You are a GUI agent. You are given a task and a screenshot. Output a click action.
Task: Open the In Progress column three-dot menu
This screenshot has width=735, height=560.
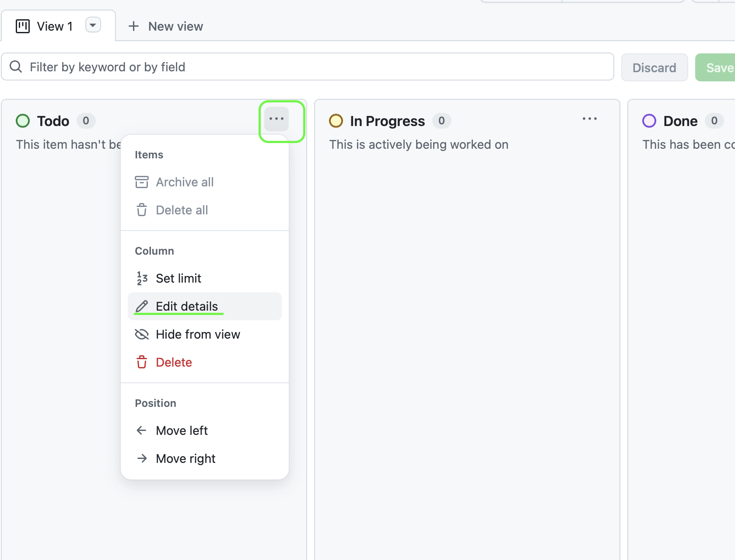[589, 119]
